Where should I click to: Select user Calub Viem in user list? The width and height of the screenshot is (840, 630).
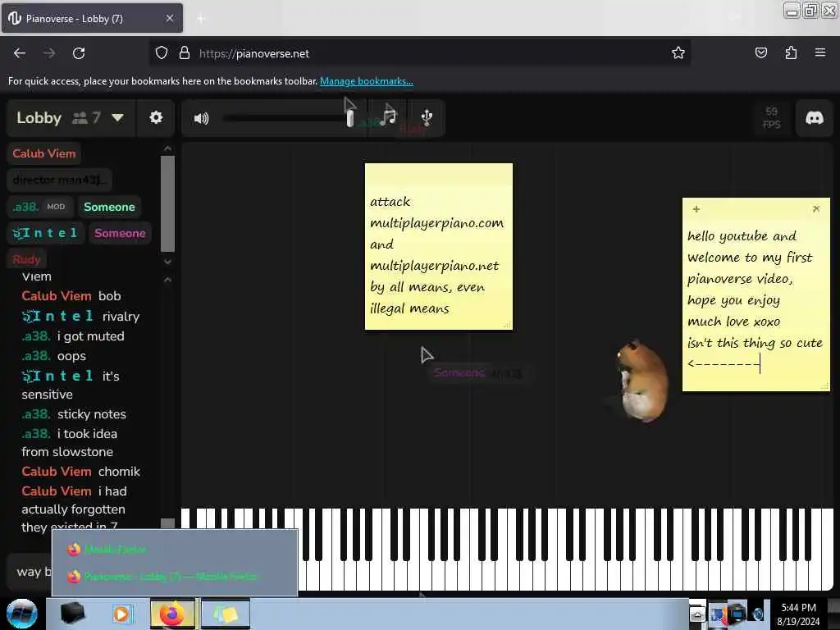[x=44, y=153]
